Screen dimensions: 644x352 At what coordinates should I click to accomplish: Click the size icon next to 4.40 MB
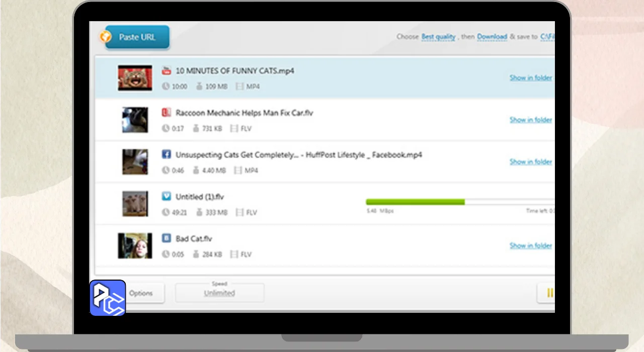coord(196,170)
